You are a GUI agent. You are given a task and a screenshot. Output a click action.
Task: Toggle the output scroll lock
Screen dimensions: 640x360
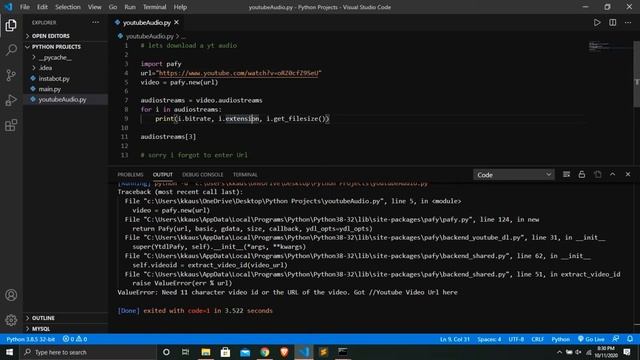[x=582, y=174]
